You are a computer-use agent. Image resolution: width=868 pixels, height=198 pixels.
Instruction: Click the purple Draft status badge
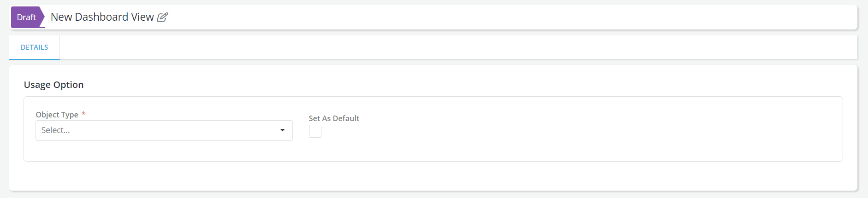[x=26, y=17]
